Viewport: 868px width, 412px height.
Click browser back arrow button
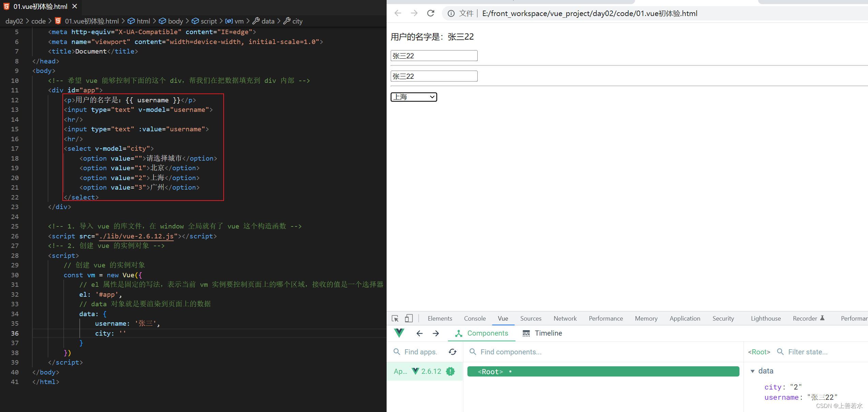tap(398, 13)
